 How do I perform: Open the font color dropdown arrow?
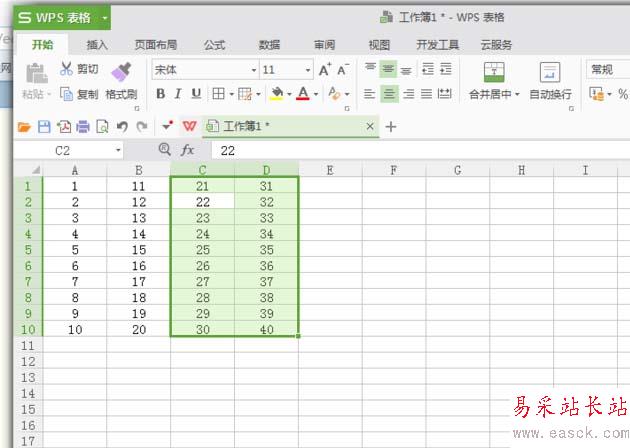point(316,94)
